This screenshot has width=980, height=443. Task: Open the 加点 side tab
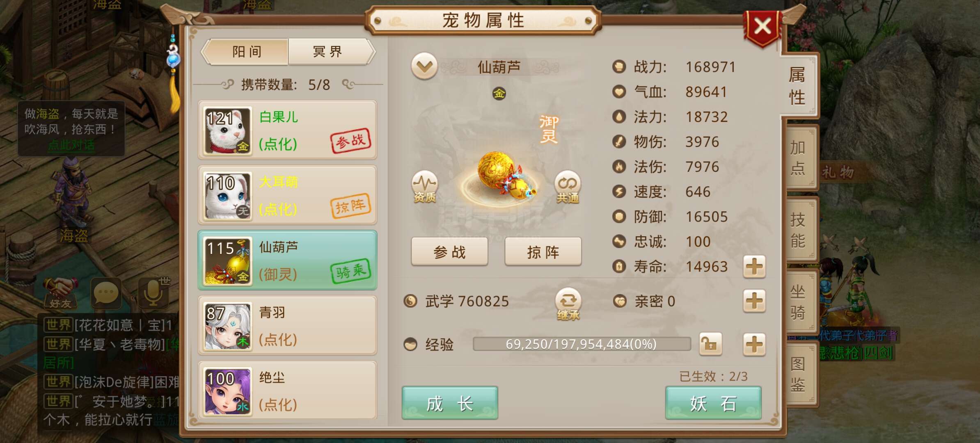(798, 158)
